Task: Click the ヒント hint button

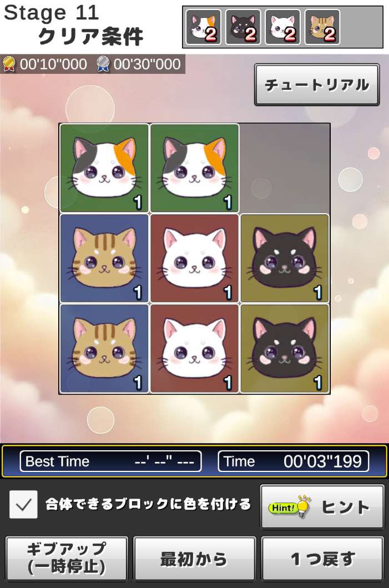Action: pos(322,507)
